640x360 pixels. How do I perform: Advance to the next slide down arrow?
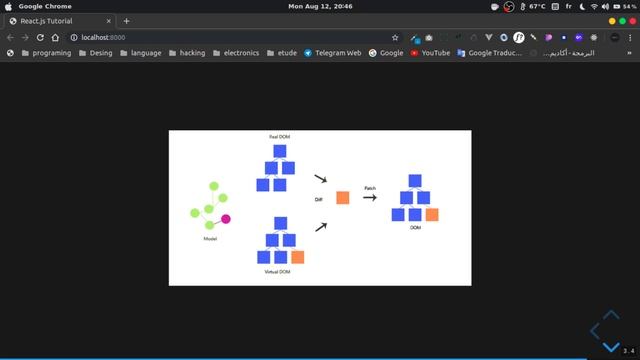tap(611, 347)
